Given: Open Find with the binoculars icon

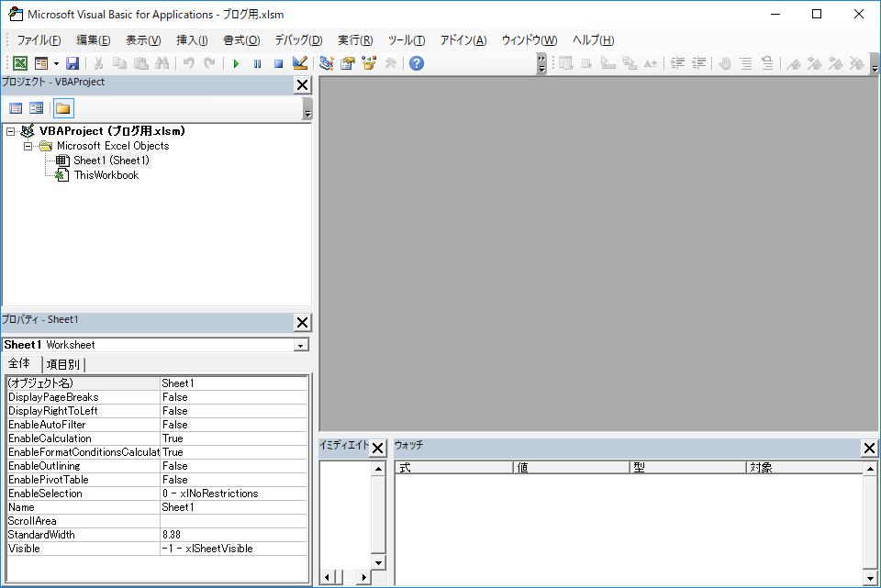Looking at the screenshot, I should (162, 63).
